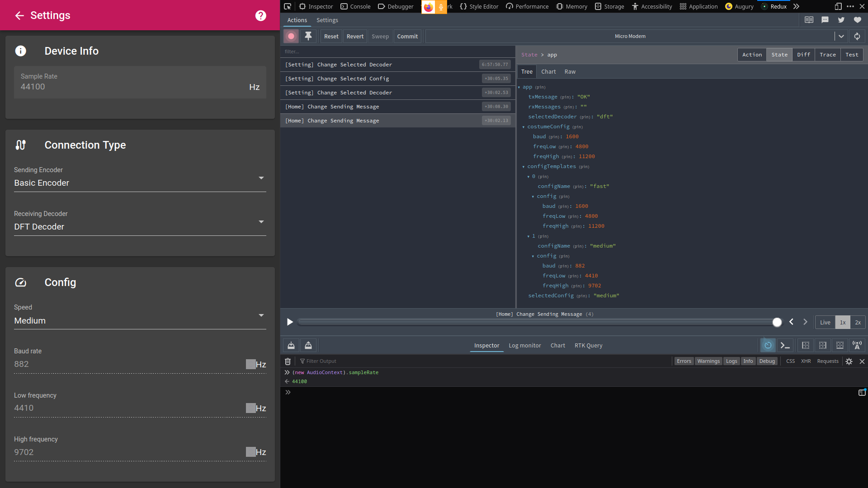Screen dimensions: 868x488
Task: Collapse the costumeConfig tree node
Action: click(524, 127)
